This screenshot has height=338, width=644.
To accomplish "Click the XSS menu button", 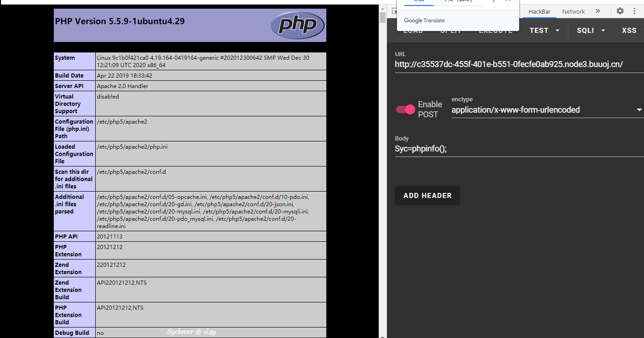I will point(629,31).
